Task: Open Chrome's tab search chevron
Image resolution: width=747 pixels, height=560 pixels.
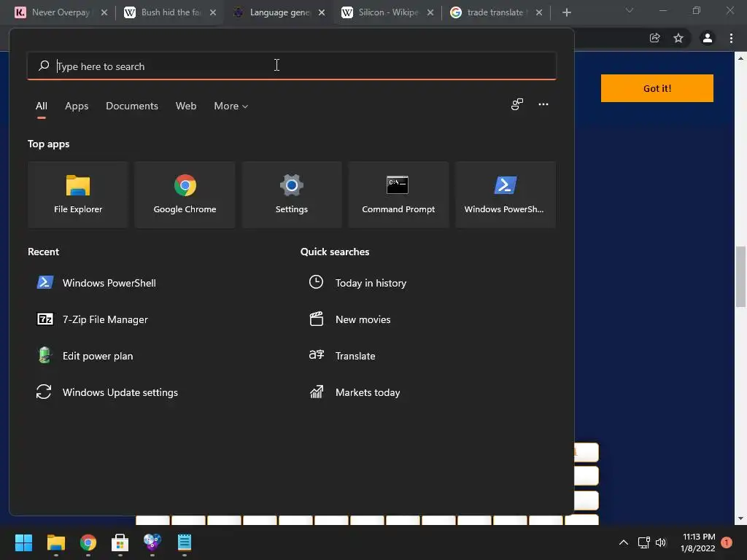Action: point(630,10)
